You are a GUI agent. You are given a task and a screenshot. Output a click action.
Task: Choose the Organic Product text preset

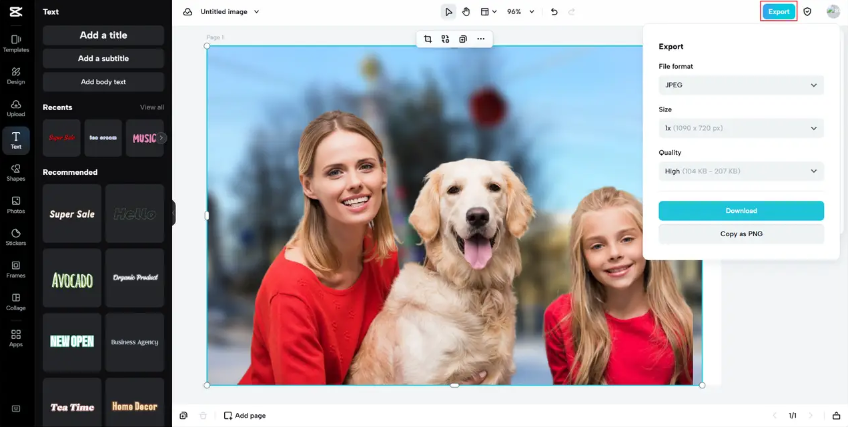(135, 278)
